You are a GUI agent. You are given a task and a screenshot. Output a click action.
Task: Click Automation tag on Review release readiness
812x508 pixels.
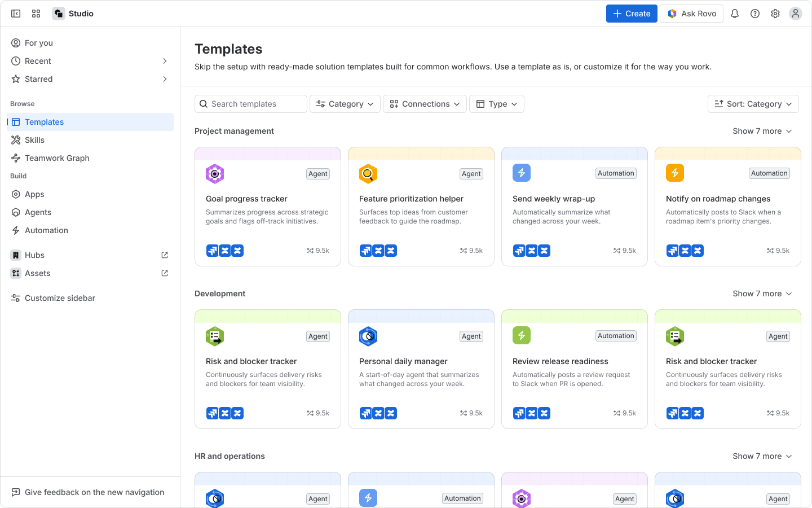point(616,336)
